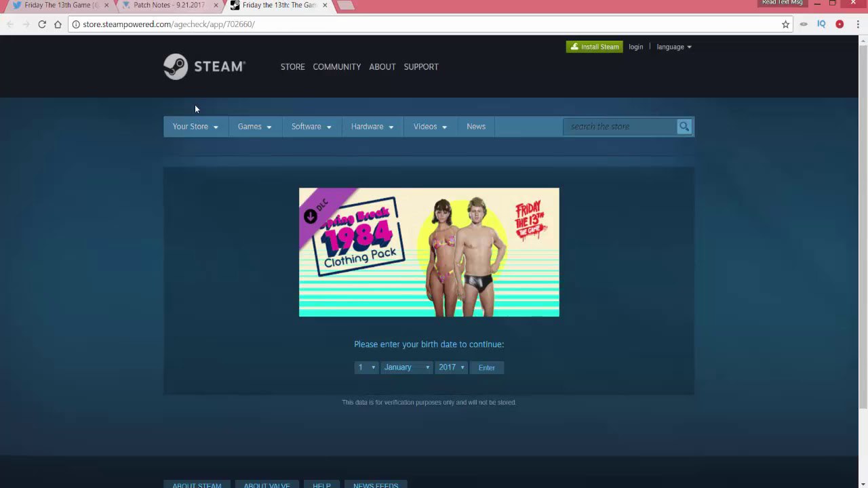
Task: Click the Enter button to submit birth date
Action: (487, 367)
